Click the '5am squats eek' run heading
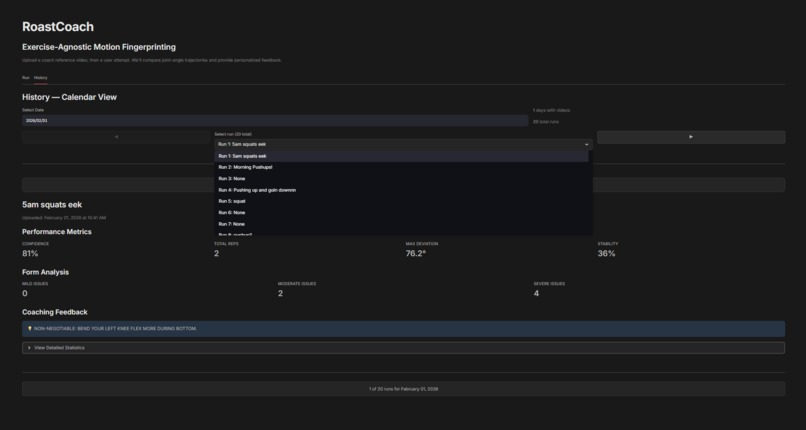This screenshot has width=806, height=430. click(x=52, y=204)
